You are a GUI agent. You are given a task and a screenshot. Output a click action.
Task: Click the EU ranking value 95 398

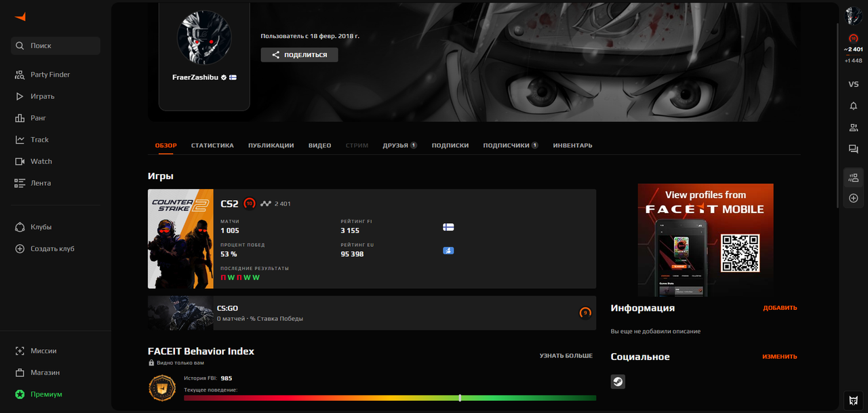352,254
